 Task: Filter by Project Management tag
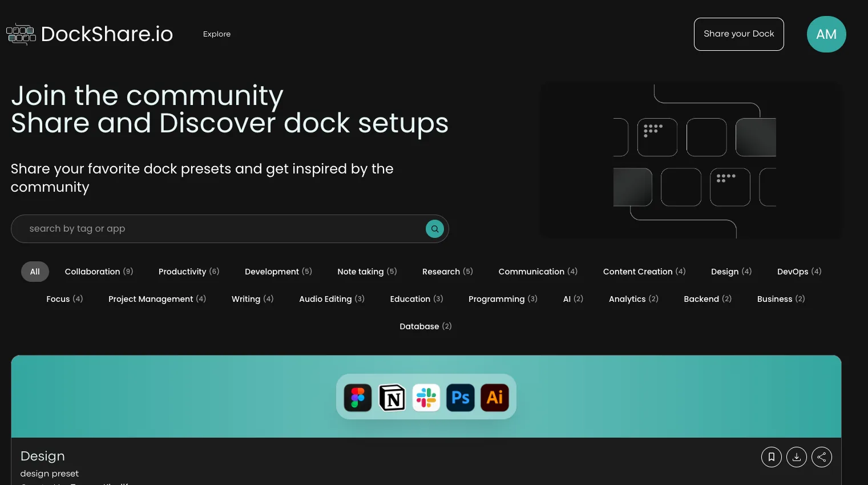(x=157, y=299)
